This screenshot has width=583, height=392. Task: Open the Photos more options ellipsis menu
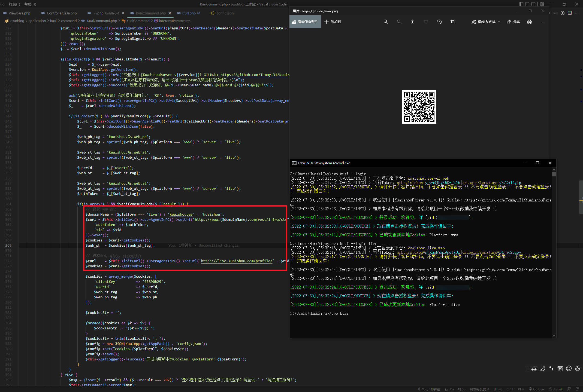point(542,22)
